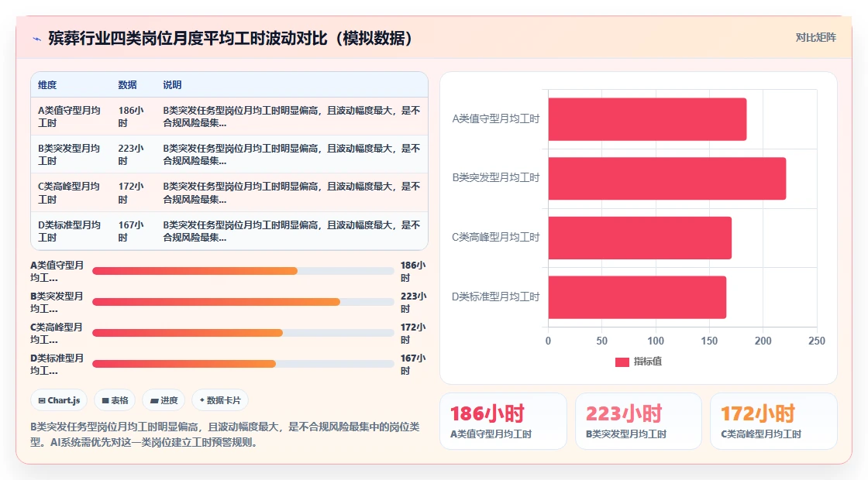This screenshot has width=868, height=480.
Task: Click the 表格 tag chip
Action: (x=115, y=400)
